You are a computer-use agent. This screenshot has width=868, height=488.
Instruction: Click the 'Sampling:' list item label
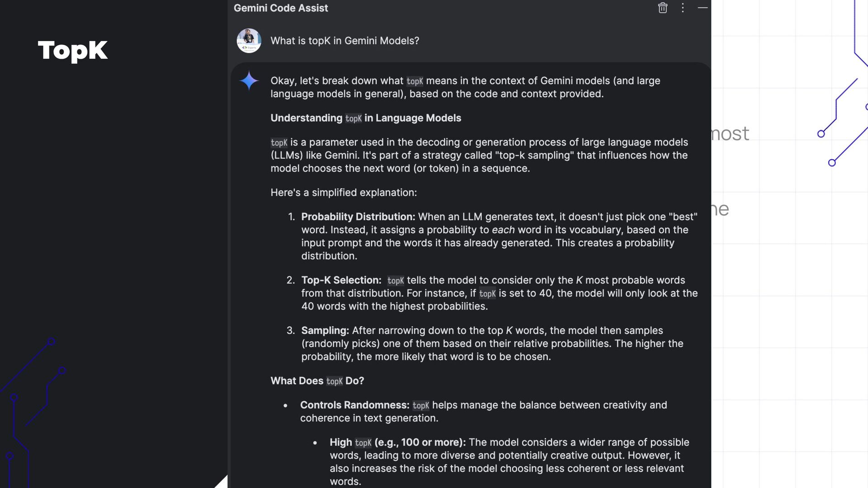pos(325,331)
